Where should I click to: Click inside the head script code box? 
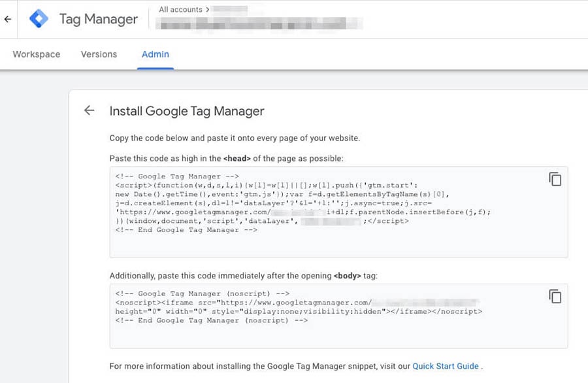(338, 212)
